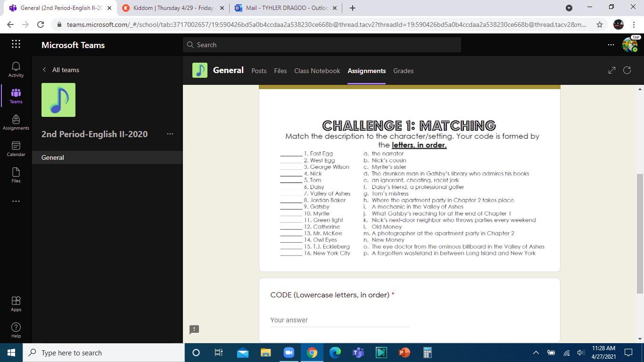
Task: Go back in the browser
Action: (x=10, y=25)
